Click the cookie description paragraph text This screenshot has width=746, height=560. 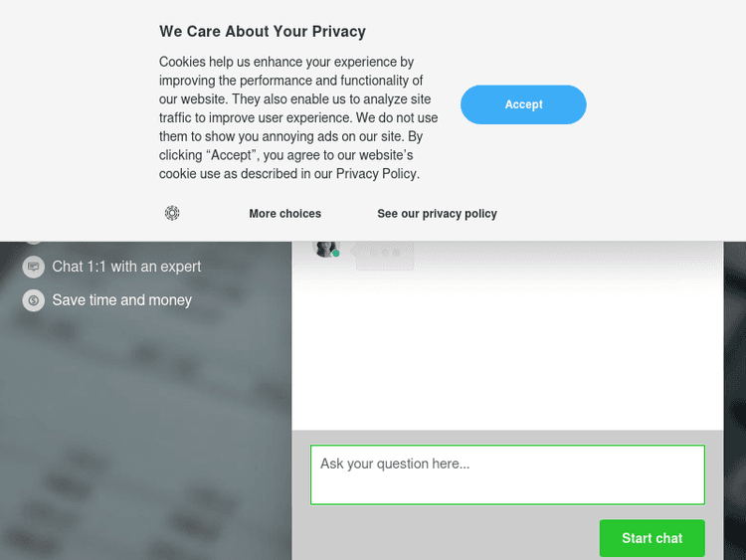point(298,117)
